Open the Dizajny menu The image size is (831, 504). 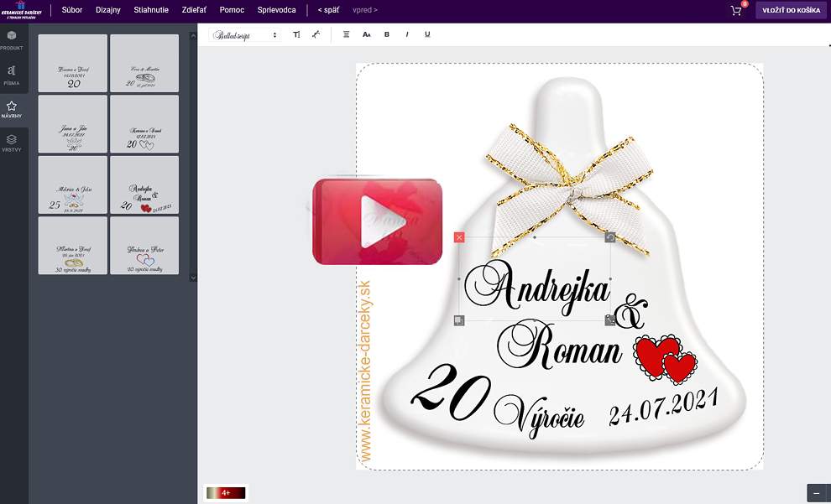[108, 10]
